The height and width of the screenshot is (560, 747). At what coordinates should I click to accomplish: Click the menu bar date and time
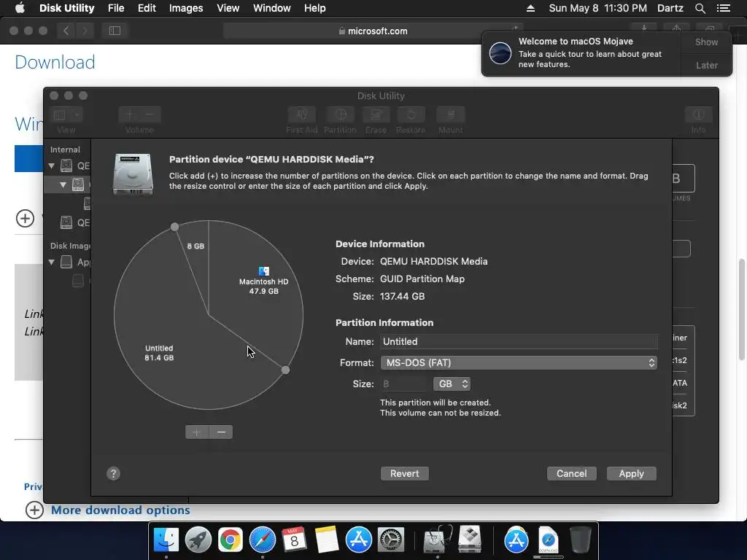598,8
